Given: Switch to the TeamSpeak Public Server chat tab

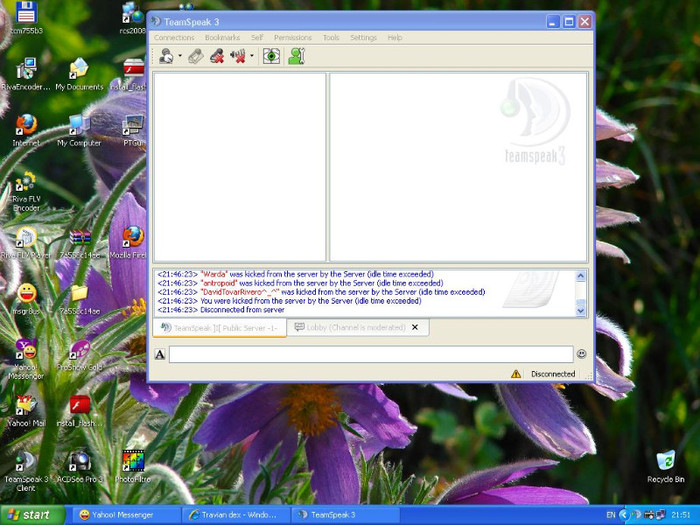Looking at the screenshot, I should click(x=219, y=328).
